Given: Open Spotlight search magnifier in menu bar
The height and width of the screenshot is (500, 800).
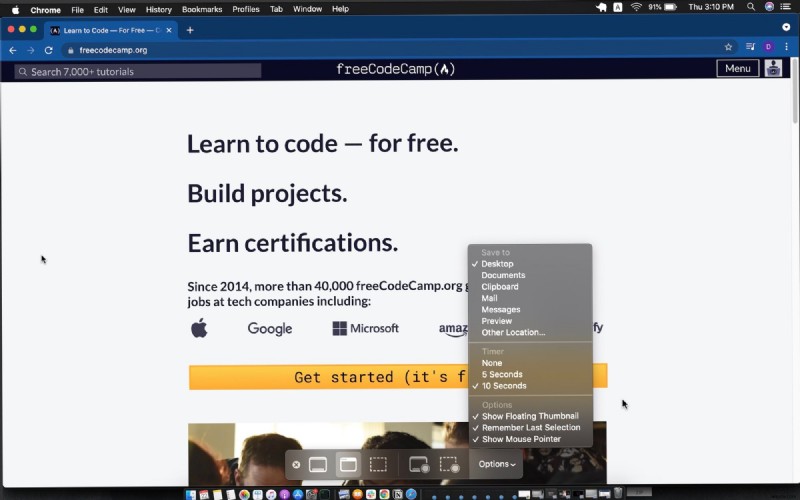Looking at the screenshot, I should click(x=751, y=7).
